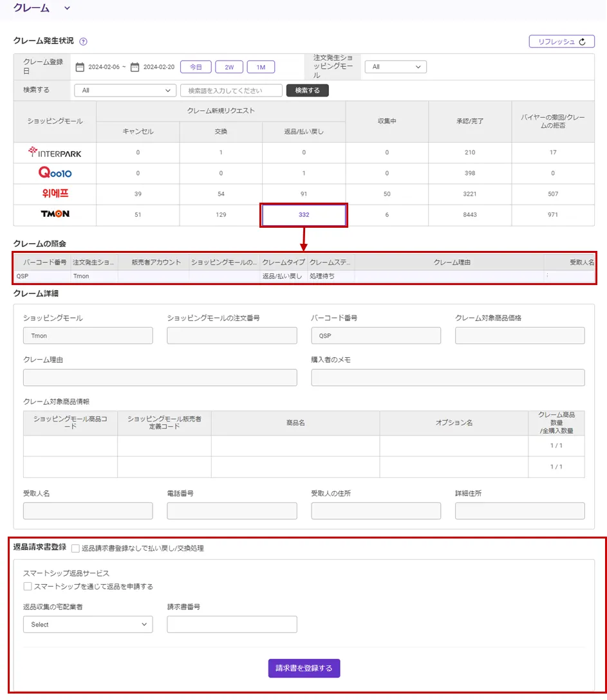The width and height of the screenshot is (607, 700).
Task: Open the 返品収集の宅配業者 Select dropdown
Action: pos(88,625)
